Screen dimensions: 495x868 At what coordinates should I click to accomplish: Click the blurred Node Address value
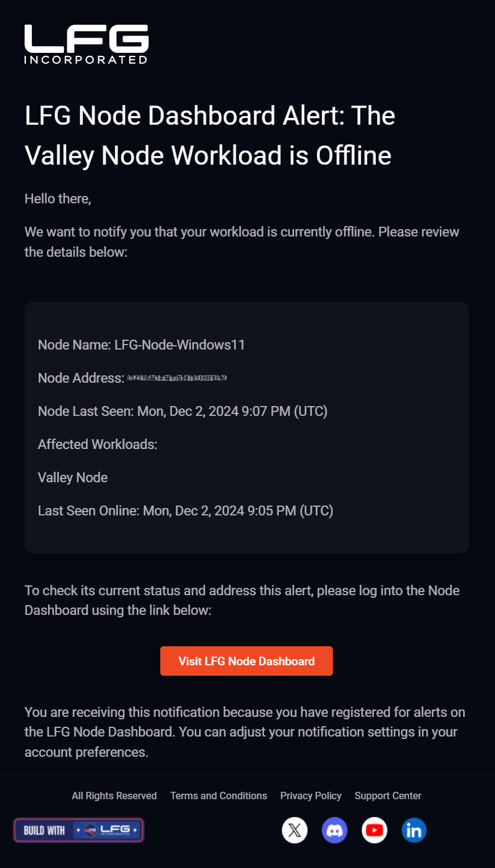pos(177,378)
